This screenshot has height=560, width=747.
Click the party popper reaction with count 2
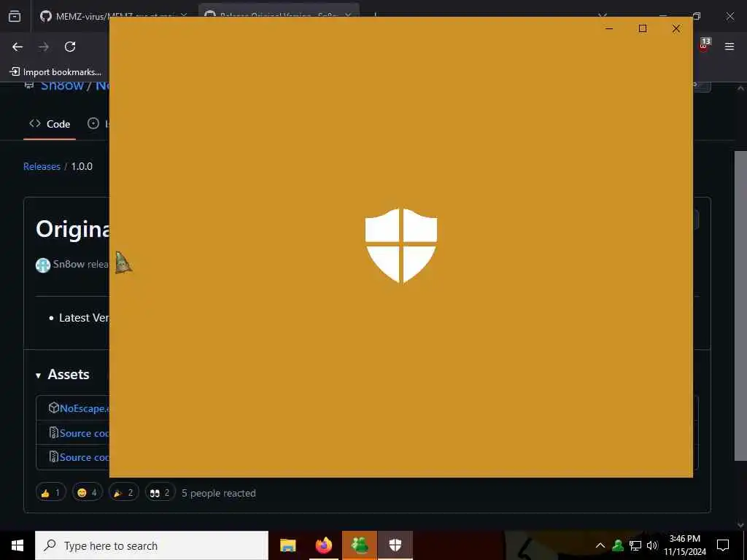(x=123, y=493)
